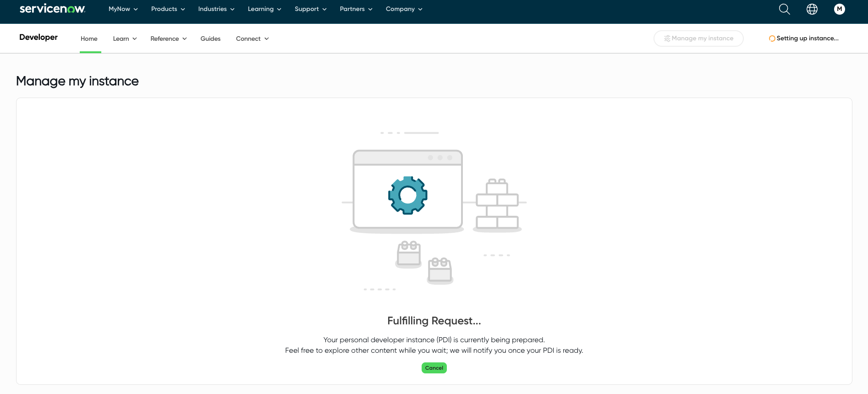Click the Setting up instance status
This screenshot has height=394, width=868.
point(803,38)
